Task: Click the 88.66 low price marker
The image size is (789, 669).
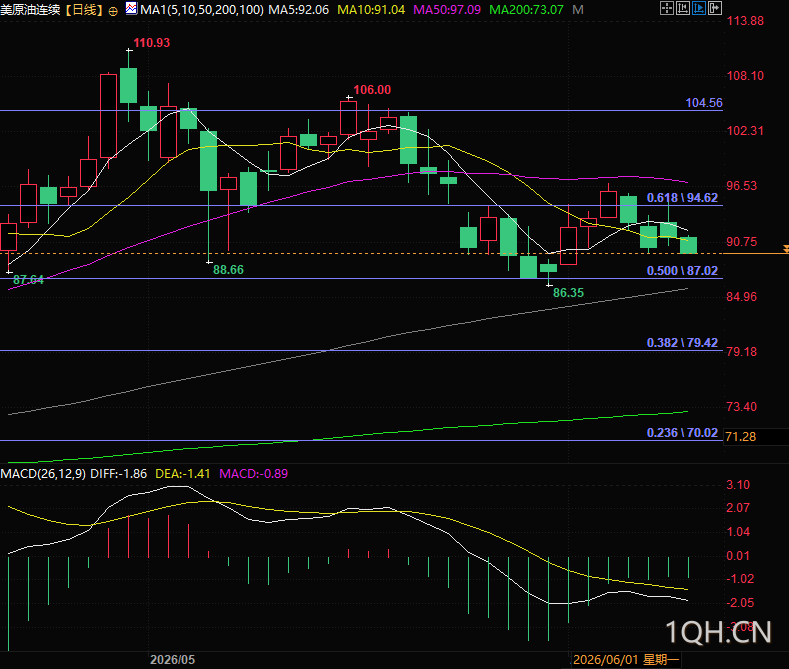Action: [228, 270]
